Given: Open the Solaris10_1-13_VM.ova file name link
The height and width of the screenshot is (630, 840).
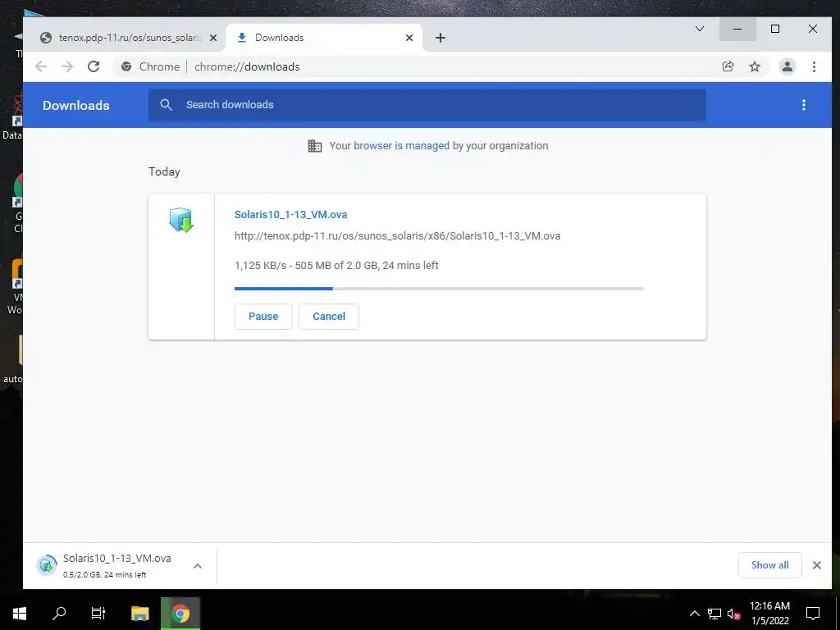Looking at the screenshot, I should 291,214.
